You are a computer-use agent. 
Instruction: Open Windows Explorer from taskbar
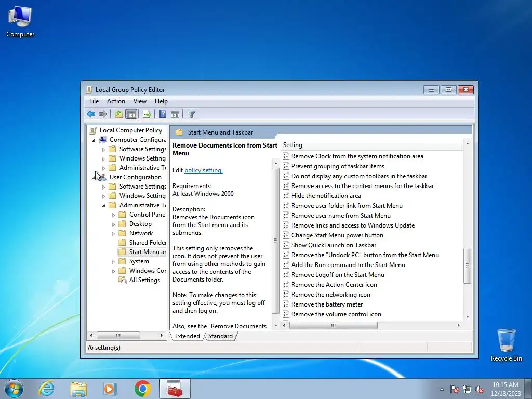[x=78, y=389]
